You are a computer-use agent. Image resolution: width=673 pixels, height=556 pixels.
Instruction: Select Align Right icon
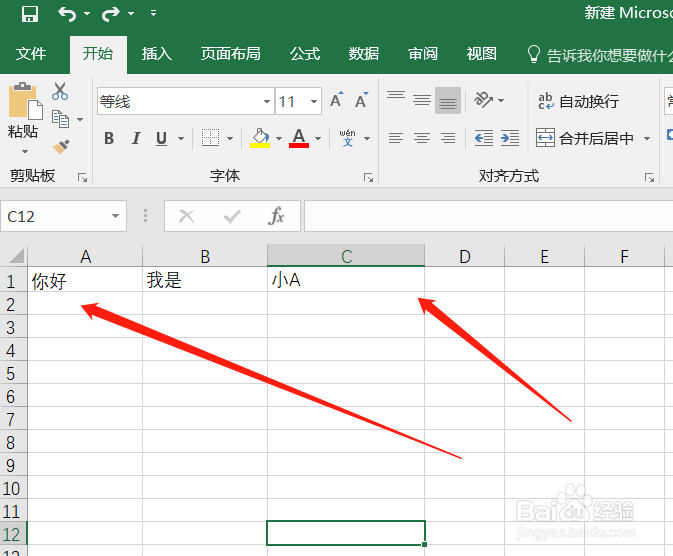448,138
